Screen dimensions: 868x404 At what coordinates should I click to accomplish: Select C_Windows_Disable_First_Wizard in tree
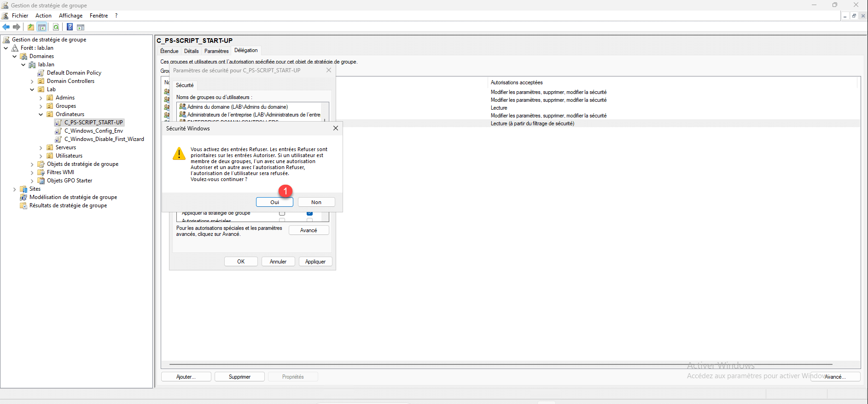(x=104, y=139)
